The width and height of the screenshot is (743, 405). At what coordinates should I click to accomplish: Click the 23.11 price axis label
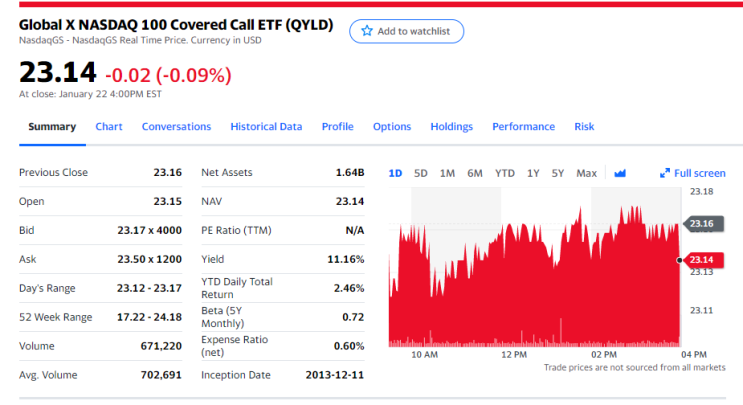point(702,310)
